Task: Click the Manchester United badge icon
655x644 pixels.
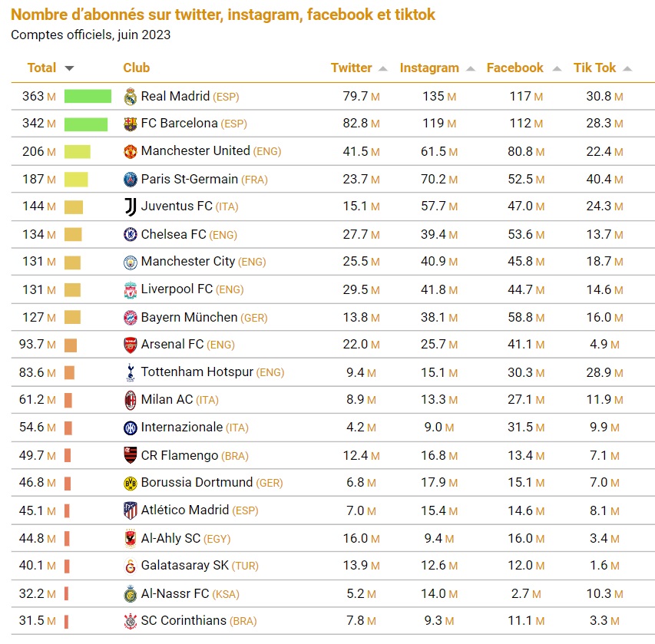Action: point(130,151)
